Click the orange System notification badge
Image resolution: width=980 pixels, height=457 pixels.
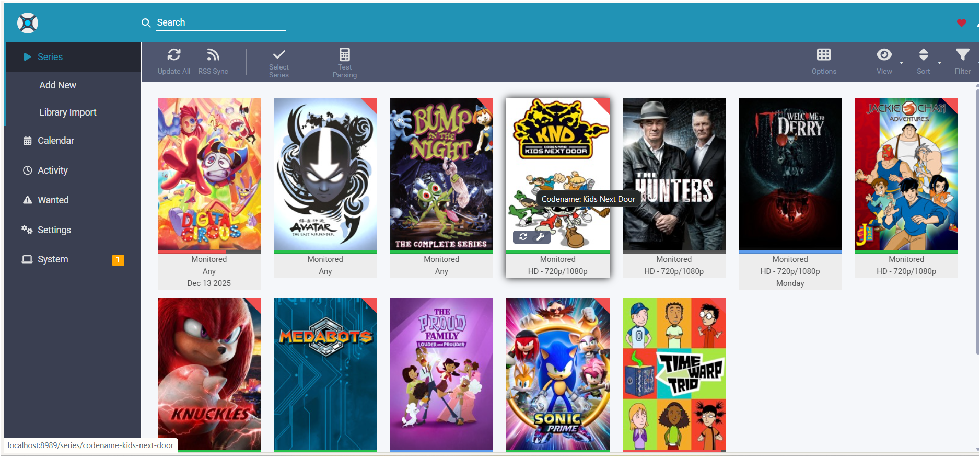click(x=118, y=260)
